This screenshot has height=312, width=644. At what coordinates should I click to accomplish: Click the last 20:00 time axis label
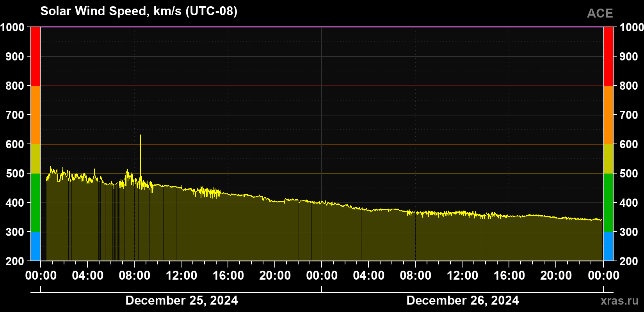click(x=556, y=275)
